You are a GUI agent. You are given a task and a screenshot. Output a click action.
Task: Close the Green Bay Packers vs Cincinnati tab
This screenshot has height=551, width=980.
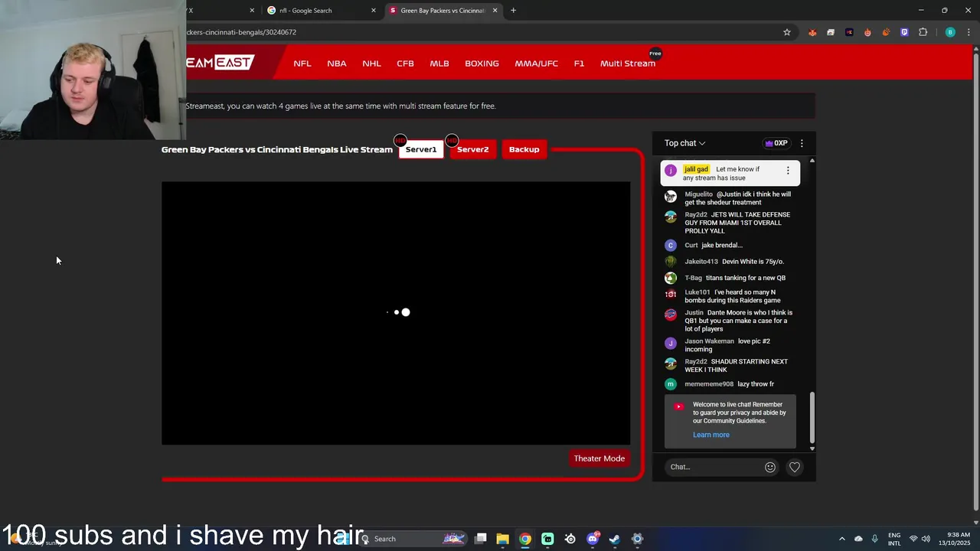[495, 10]
